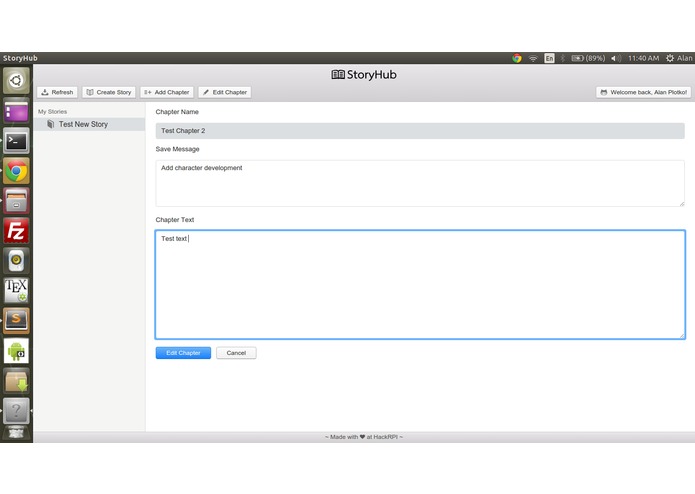Click the question mark unknown app icon
Screen dimensions: 695x494
click(x=16, y=411)
